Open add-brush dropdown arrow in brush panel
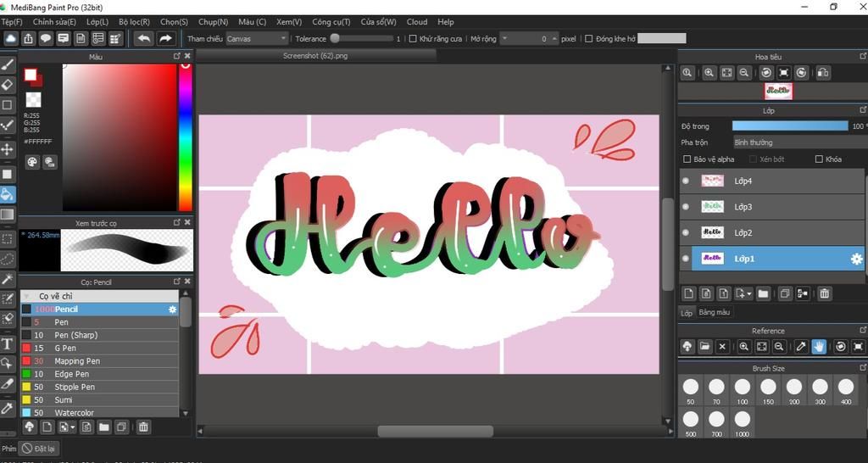The width and height of the screenshot is (868, 463). point(73,427)
